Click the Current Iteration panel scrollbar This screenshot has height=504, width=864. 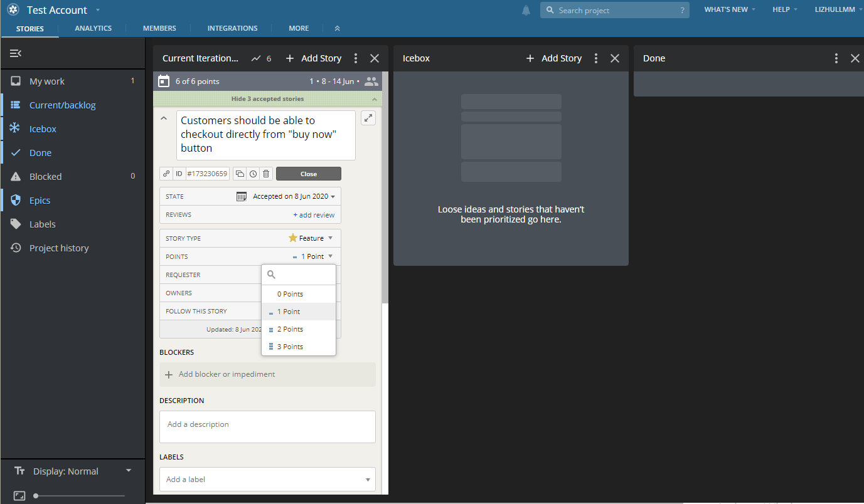[x=385, y=188]
